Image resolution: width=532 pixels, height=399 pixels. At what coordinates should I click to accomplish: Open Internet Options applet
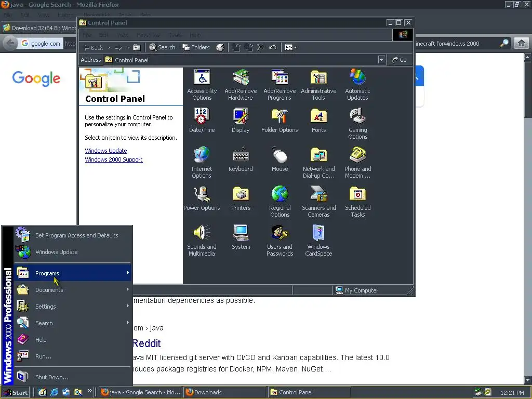coord(202,163)
